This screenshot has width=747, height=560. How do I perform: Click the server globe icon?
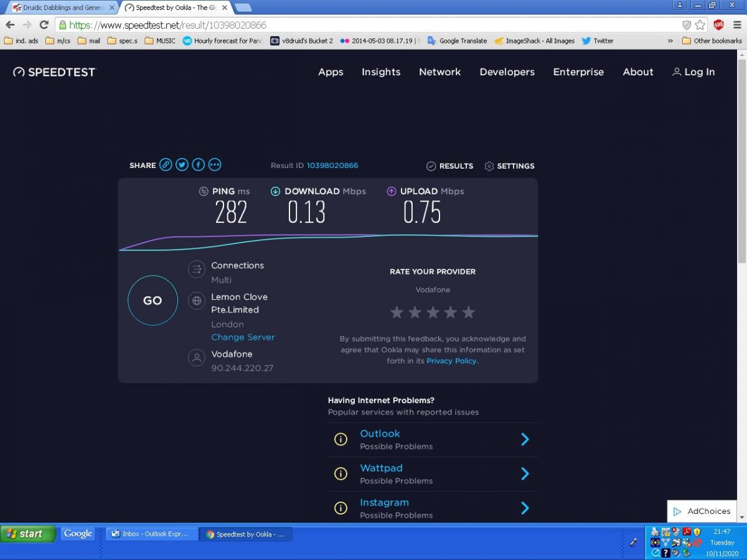197,301
